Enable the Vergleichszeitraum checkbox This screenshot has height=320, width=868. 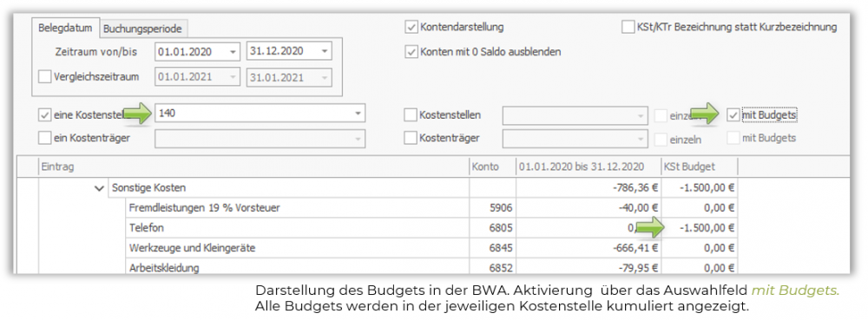[x=45, y=77]
